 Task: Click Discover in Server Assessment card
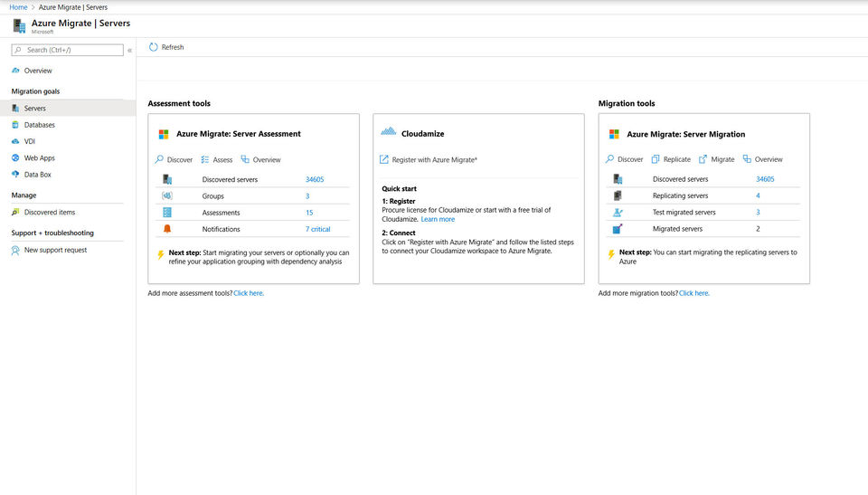pyautogui.click(x=180, y=159)
